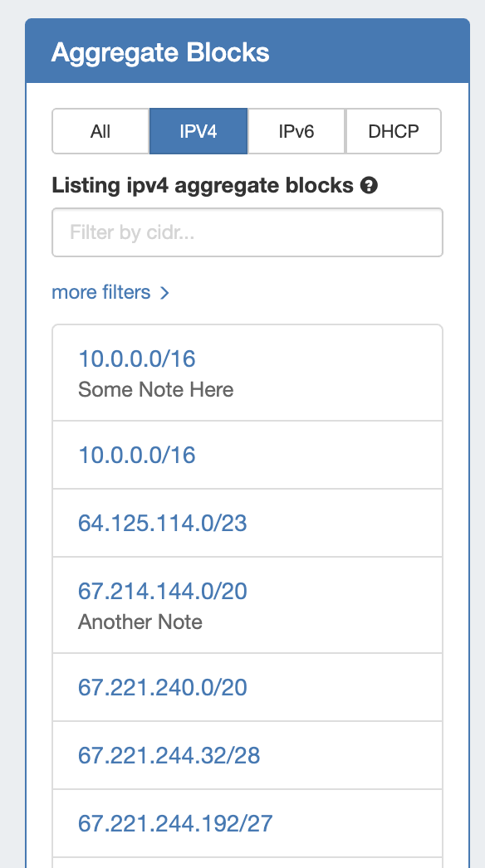This screenshot has width=485, height=868.
Task: Click the Aggregate Blocks panel header
Action: click(x=247, y=52)
